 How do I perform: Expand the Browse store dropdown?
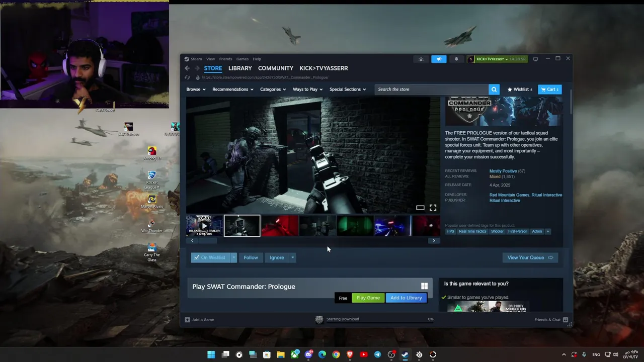[x=196, y=89]
